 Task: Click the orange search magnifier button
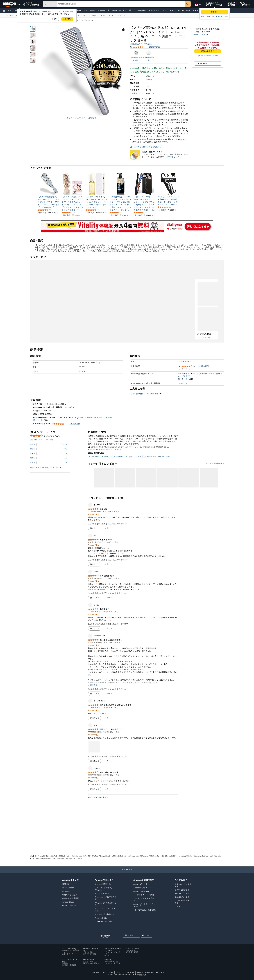[x=188, y=4]
